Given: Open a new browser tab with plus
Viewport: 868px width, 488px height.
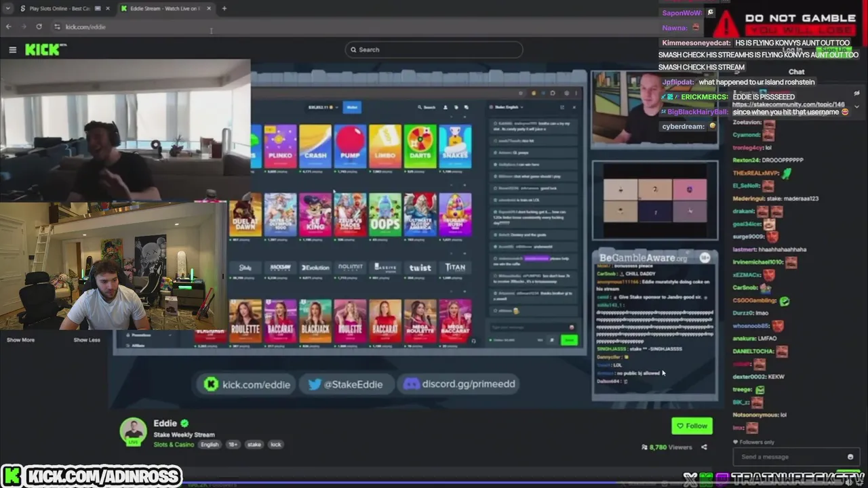Looking at the screenshot, I should click(224, 8).
